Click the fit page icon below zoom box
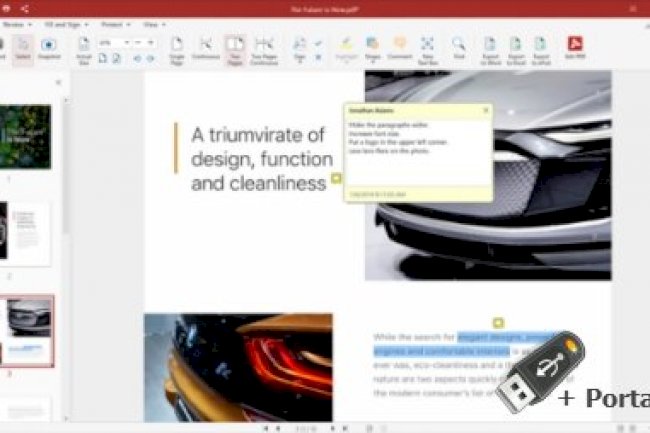650x433 pixels. coord(102,58)
